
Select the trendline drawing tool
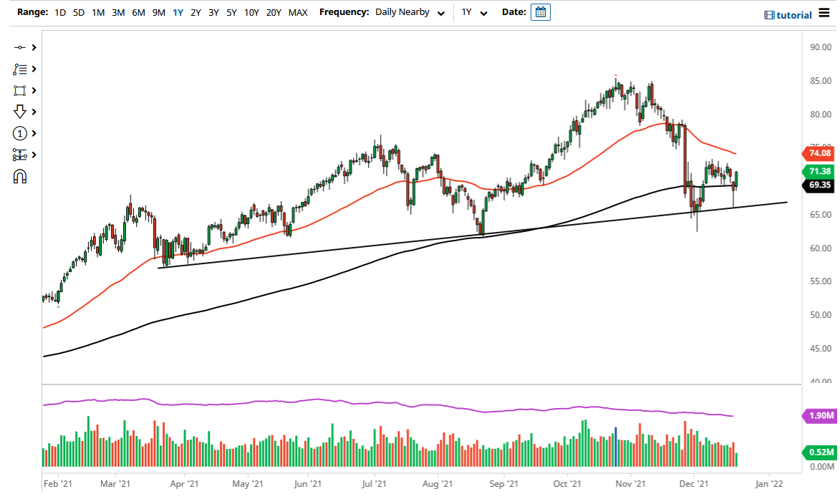20,47
